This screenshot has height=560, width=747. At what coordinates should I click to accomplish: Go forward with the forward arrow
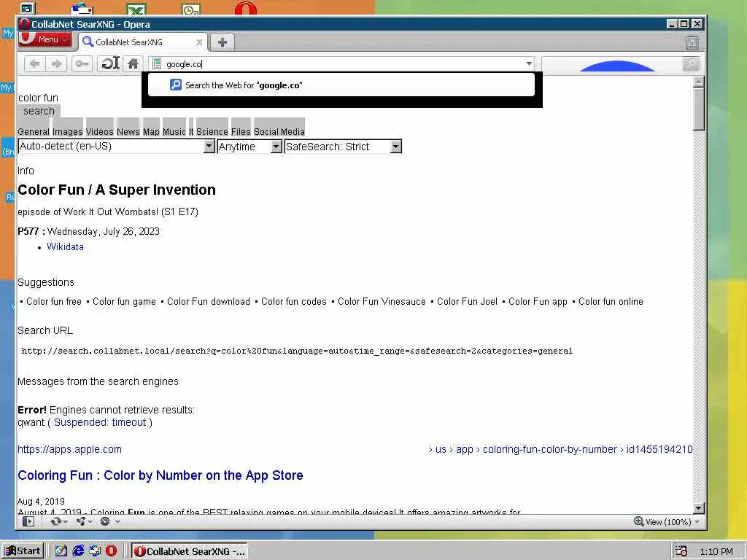click(x=57, y=64)
